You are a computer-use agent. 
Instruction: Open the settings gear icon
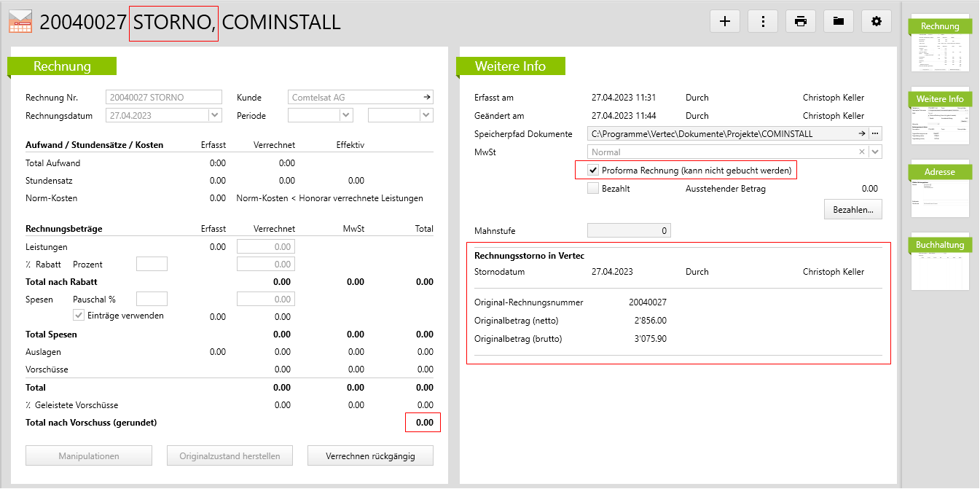[877, 21]
